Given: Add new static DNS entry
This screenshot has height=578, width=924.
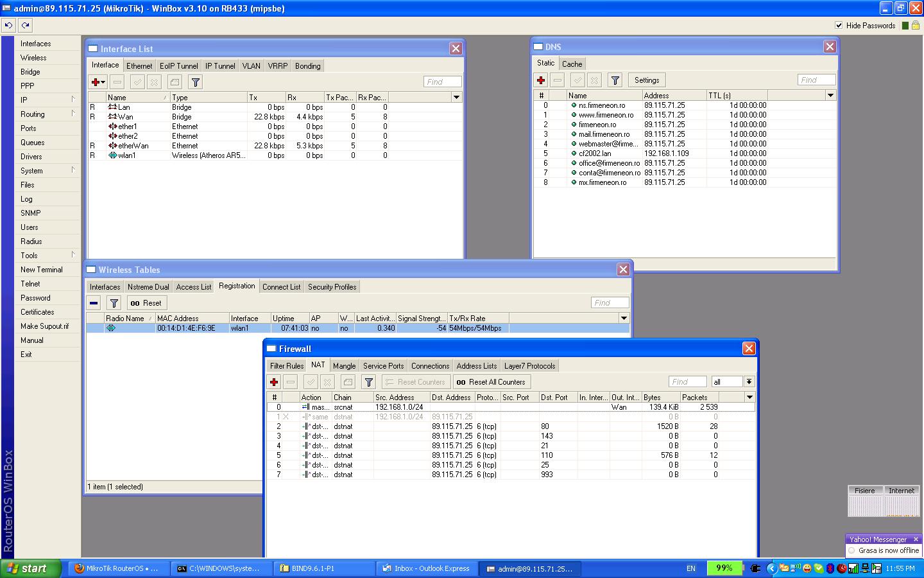Looking at the screenshot, I should (541, 80).
